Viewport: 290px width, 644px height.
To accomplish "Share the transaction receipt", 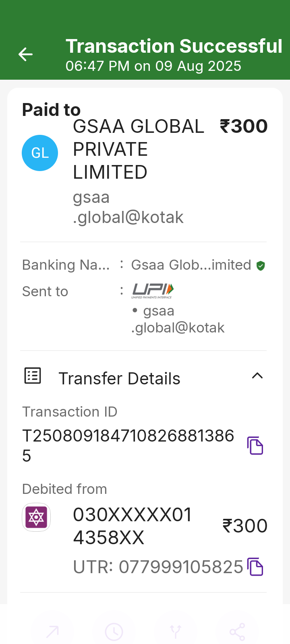I will (x=237, y=632).
